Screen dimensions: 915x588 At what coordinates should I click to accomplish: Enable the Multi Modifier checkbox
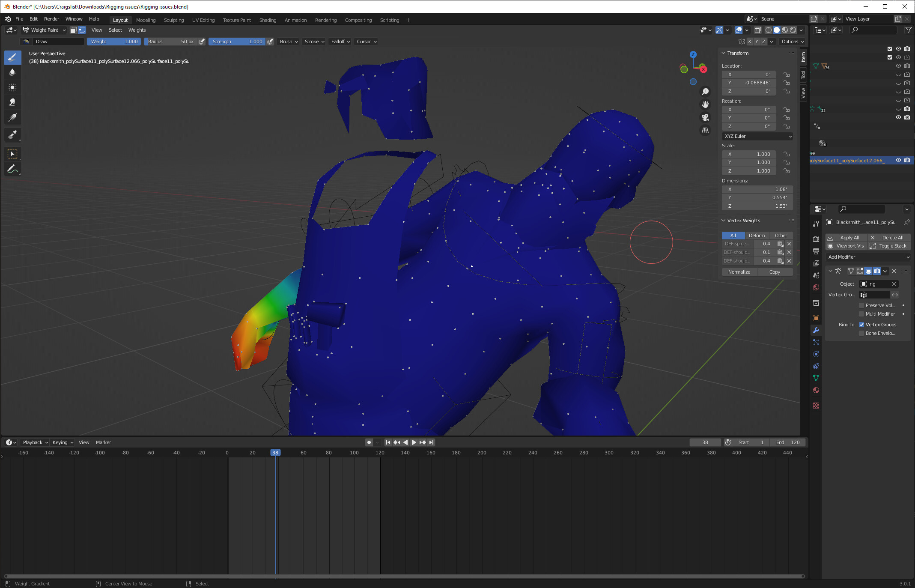coord(861,314)
